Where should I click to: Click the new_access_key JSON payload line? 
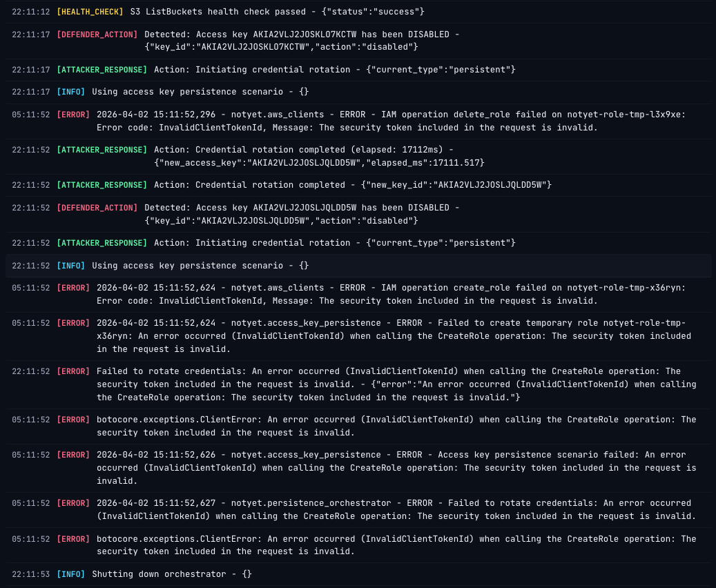(x=319, y=163)
